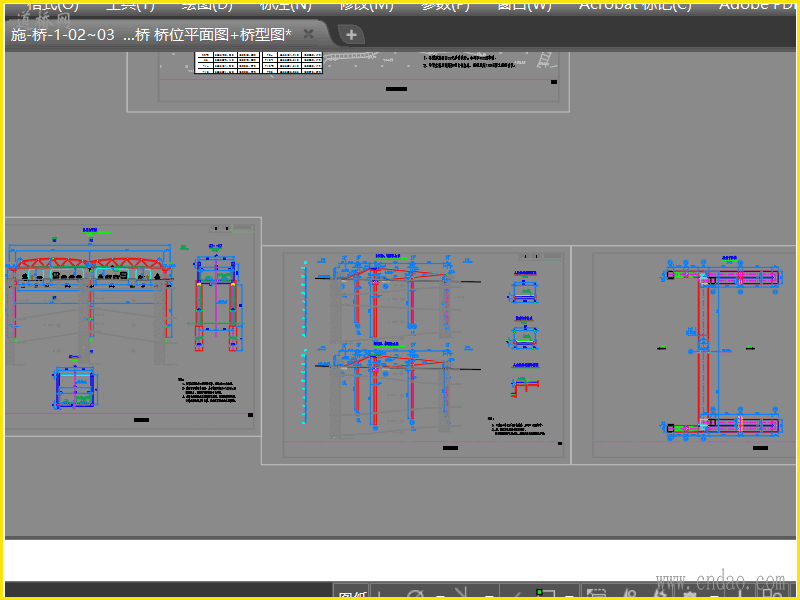Close the 桥位平面图+桥型图 drawing tab
The width and height of the screenshot is (800, 600).
(308, 34)
